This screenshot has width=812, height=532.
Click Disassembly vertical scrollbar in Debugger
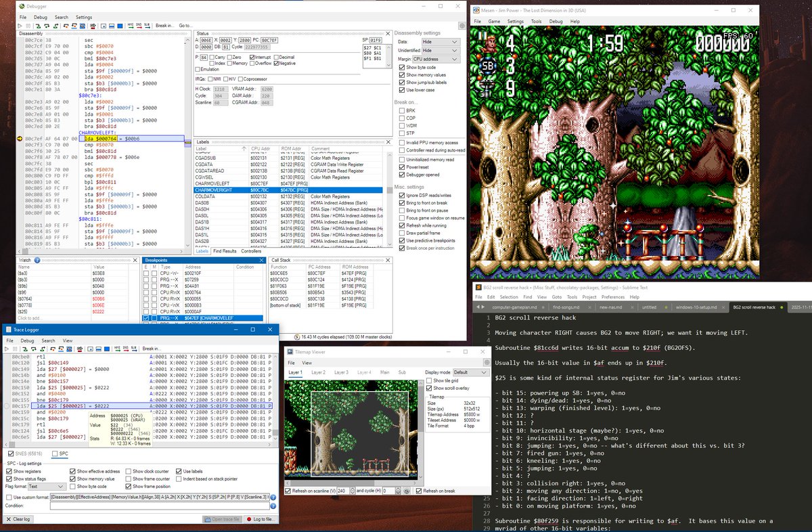pyautogui.click(x=186, y=142)
